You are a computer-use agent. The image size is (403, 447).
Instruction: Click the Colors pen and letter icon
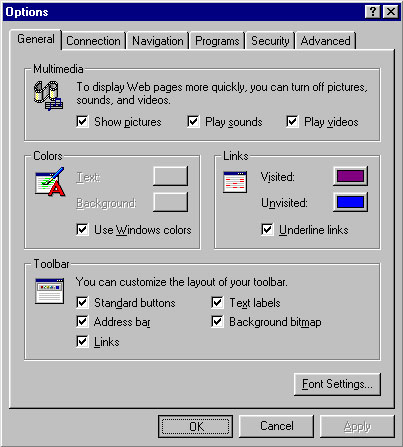click(x=50, y=182)
